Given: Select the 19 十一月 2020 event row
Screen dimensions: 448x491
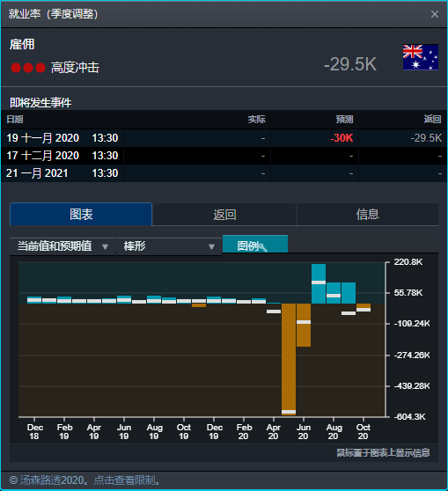Looking at the screenshot, I should click(x=224, y=138).
